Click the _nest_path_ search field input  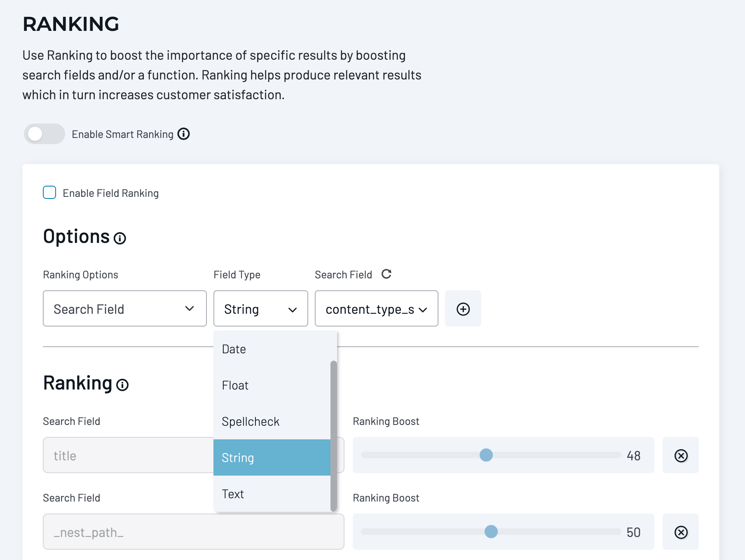click(x=194, y=532)
